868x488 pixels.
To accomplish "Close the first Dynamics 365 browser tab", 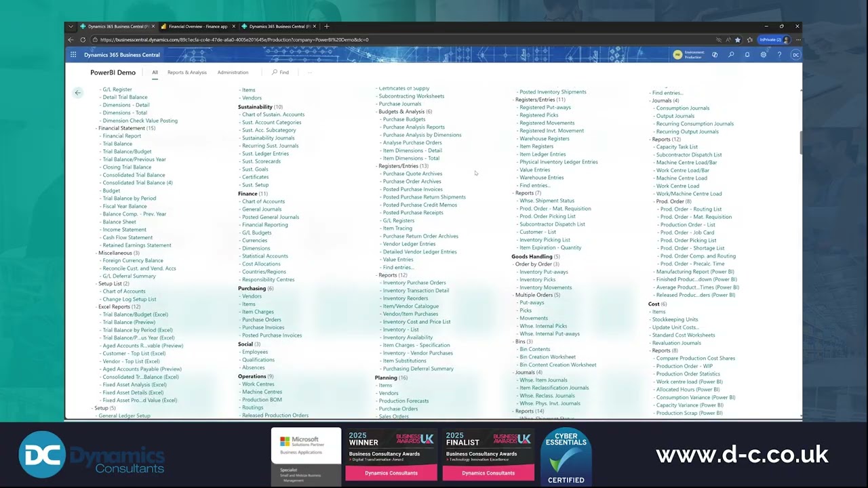I will click(x=153, y=26).
